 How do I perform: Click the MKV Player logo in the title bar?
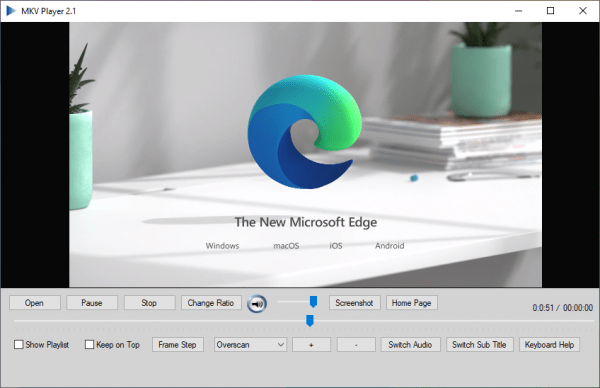11,11
